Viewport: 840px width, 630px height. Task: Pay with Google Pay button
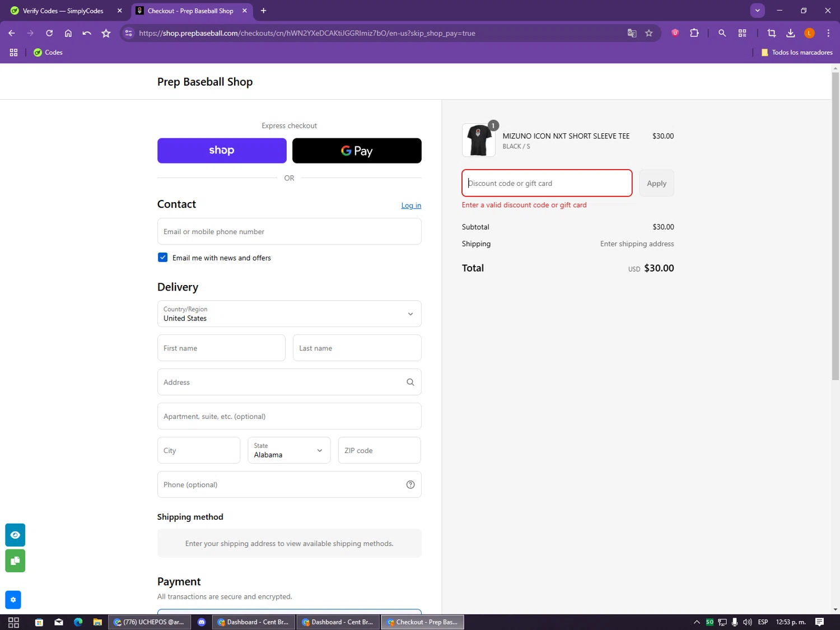pyautogui.click(x=357, y=151)
